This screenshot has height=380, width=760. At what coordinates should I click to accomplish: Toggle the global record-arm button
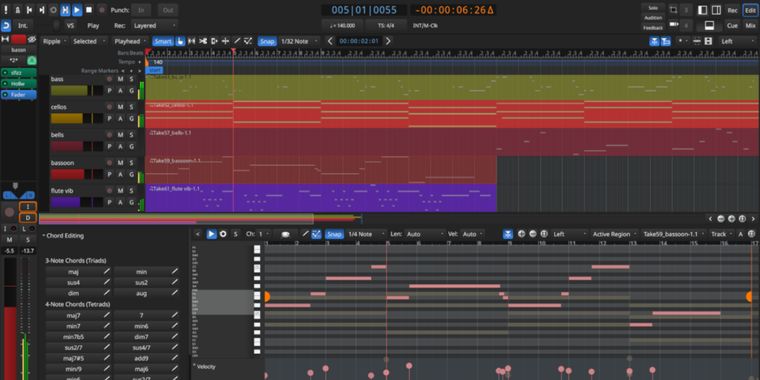click(102, 10)
